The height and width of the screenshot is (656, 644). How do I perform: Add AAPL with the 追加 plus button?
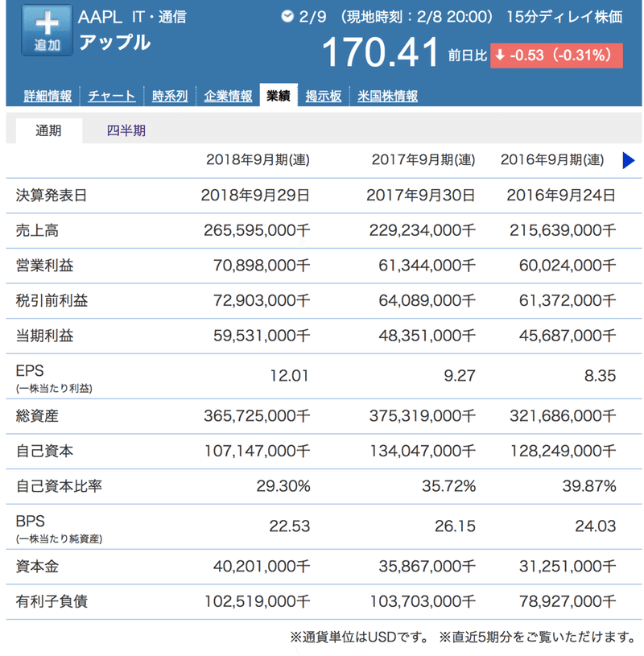[x=47, y=31]
